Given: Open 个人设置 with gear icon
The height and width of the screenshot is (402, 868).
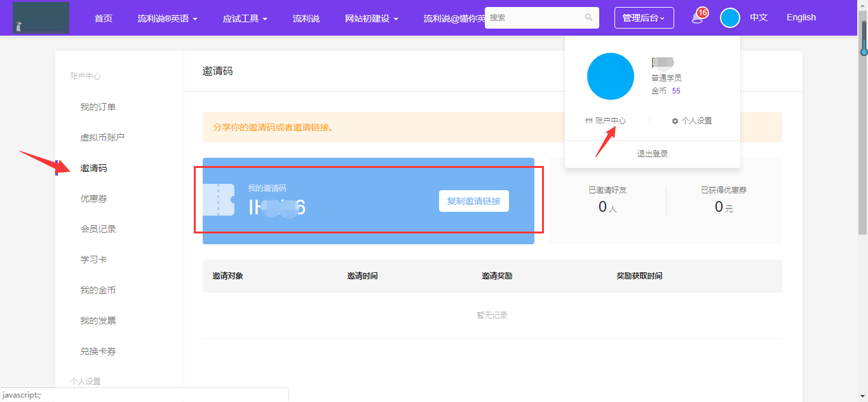Looking at the screenshot, I should coord(692,121).
